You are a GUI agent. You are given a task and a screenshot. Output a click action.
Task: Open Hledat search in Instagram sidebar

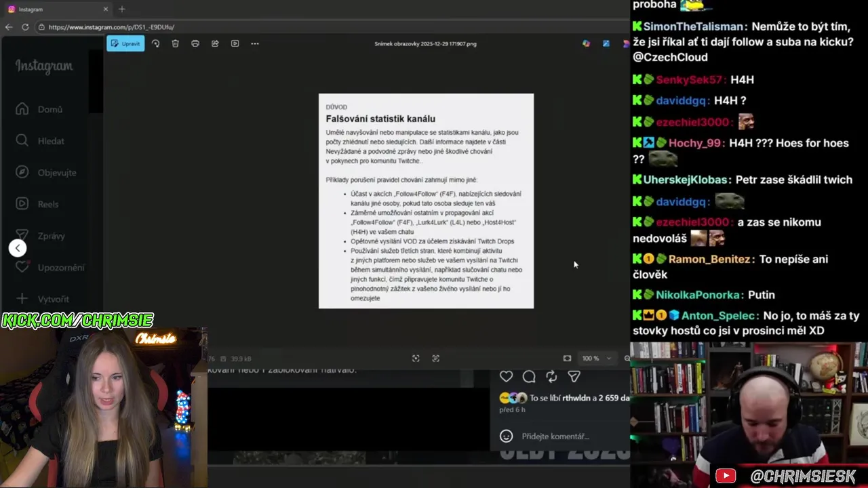coord(41,141)
